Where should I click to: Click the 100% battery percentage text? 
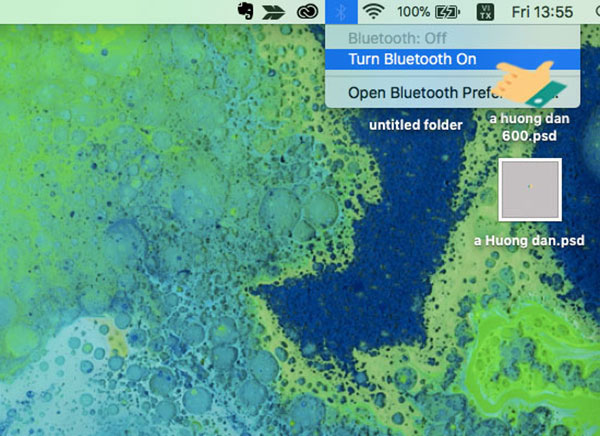tap(413, 12)
